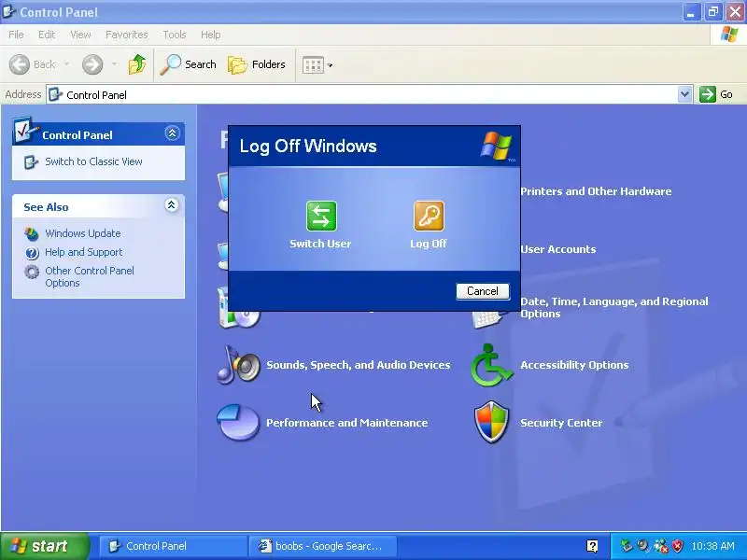Image resolution: width=747 pixels, height=560 pixels.
Task: Open User Accounts category
Action: coord(557,249)
